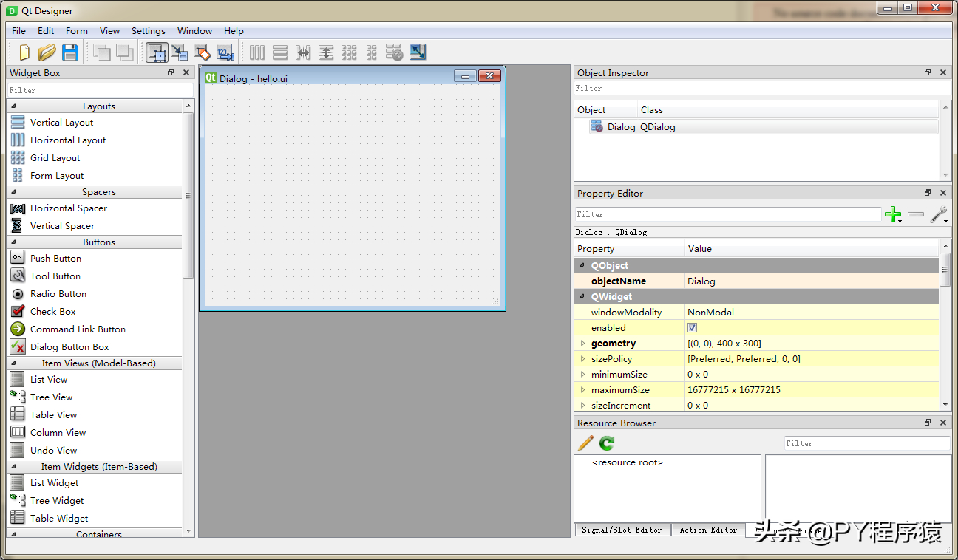
Task: Click the Widget Box filter field
Action: point(101,90)
